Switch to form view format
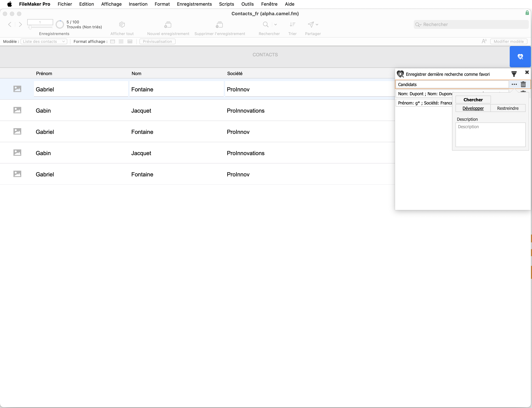The image size is (532, 408). (112, 42)
